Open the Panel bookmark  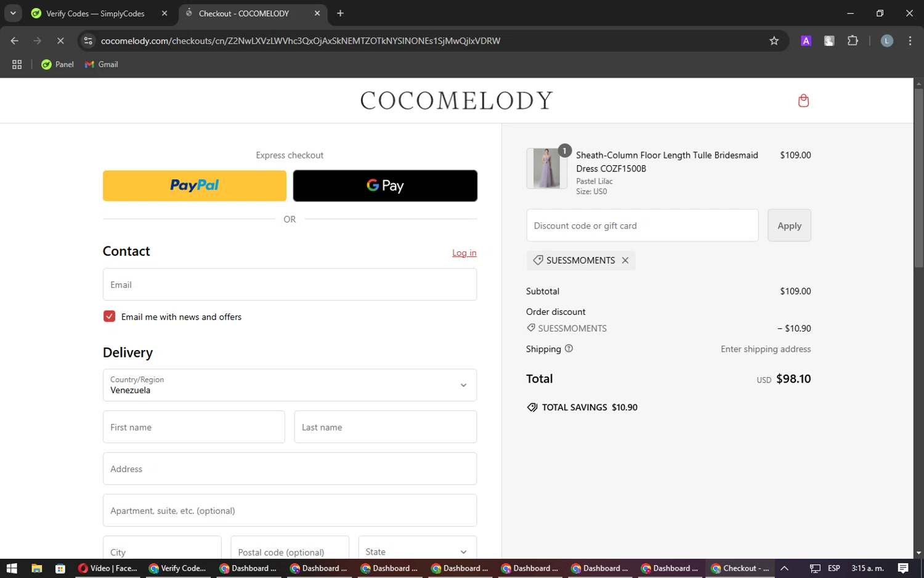pyautogui.click(x=57, y=64)
